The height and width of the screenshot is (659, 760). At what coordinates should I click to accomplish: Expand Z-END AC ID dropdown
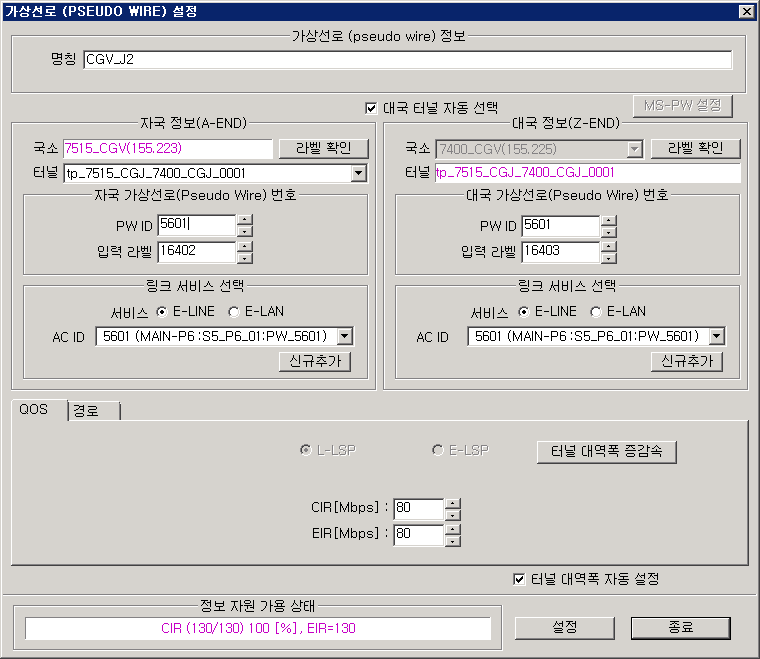[716, 336]
